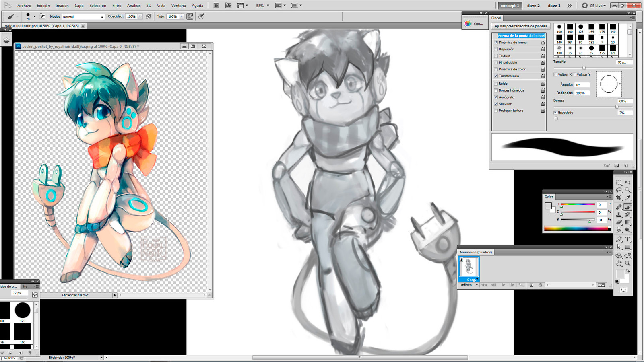Select the Zoom tool

coord(627,263)
